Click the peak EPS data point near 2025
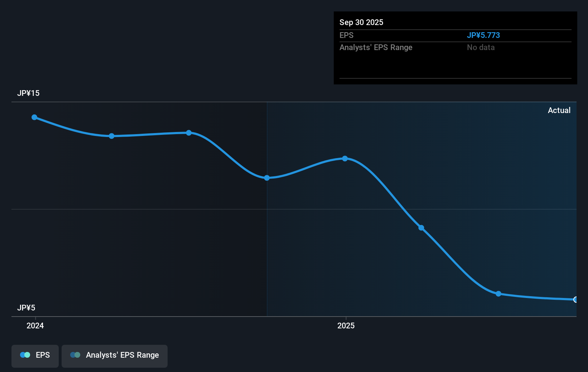 point(344,158)
